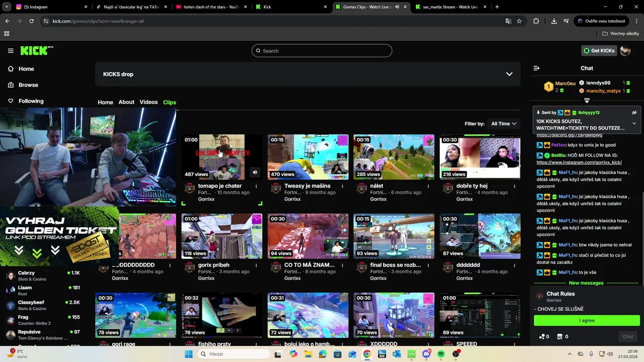Click the MarcOeu top gifter entry
644x362 pixels.
point(559,86)
